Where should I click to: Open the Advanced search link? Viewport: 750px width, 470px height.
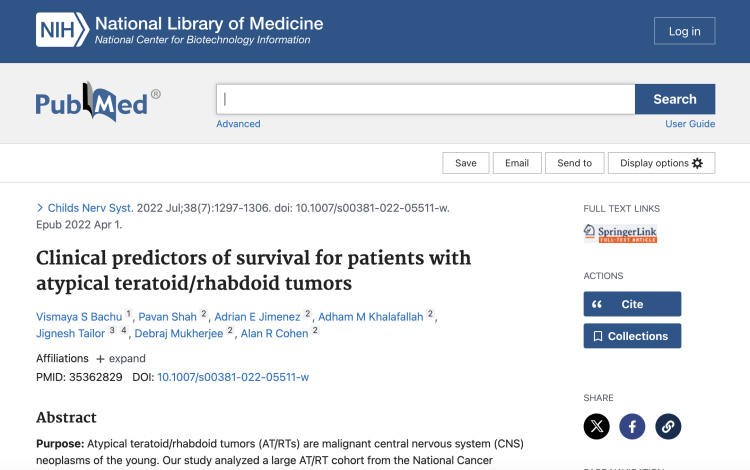[238, 124]
